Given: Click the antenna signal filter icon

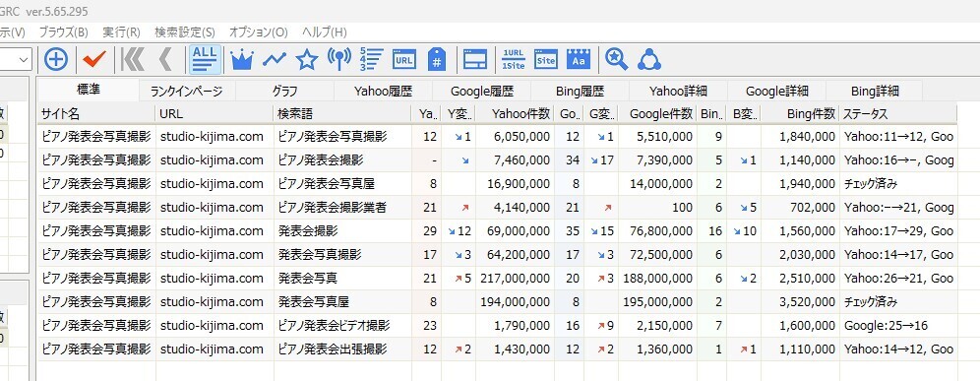Looking at the screenshot, I should 339,60.
